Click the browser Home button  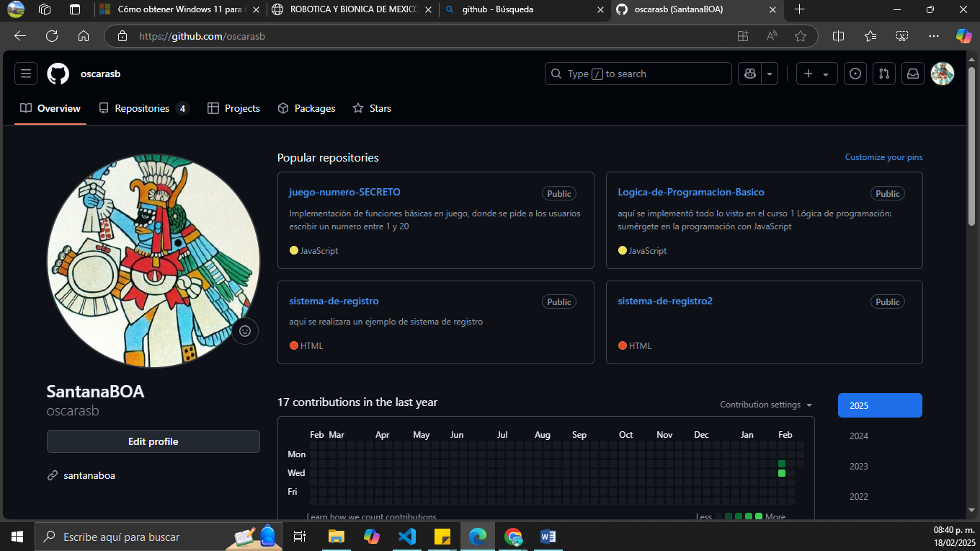[84, 35]
